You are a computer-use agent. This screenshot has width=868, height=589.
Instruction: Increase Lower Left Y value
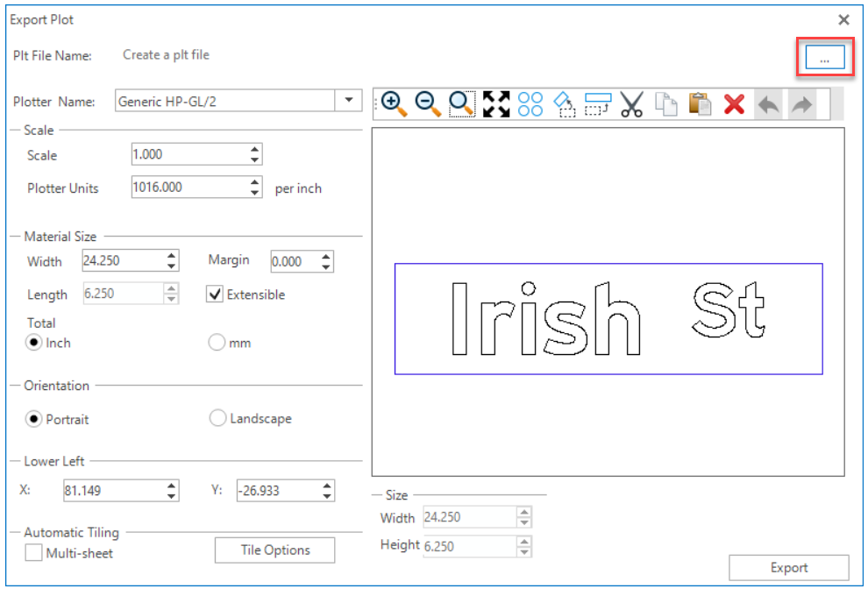tap(327, 485)
